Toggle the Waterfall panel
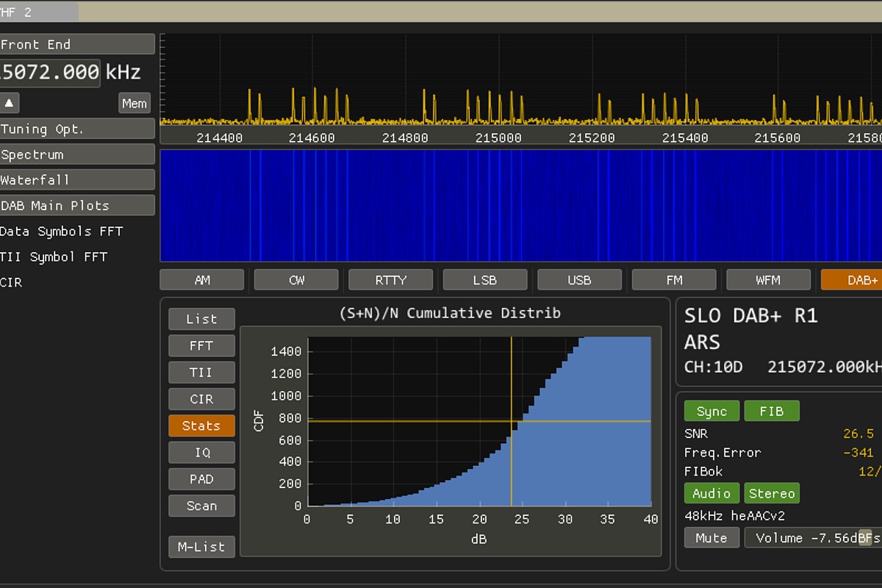882x588 pixels. [x=76, y=179]
